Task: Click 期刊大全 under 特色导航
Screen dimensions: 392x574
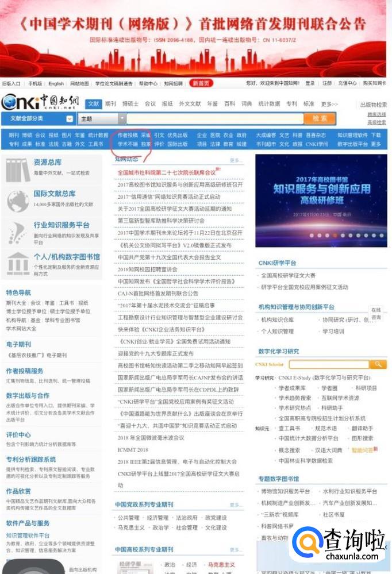Action: click(16, 303)
